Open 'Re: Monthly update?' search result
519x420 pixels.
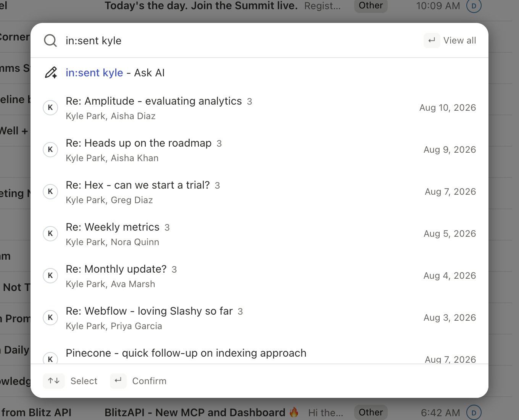tap(259, 276)
